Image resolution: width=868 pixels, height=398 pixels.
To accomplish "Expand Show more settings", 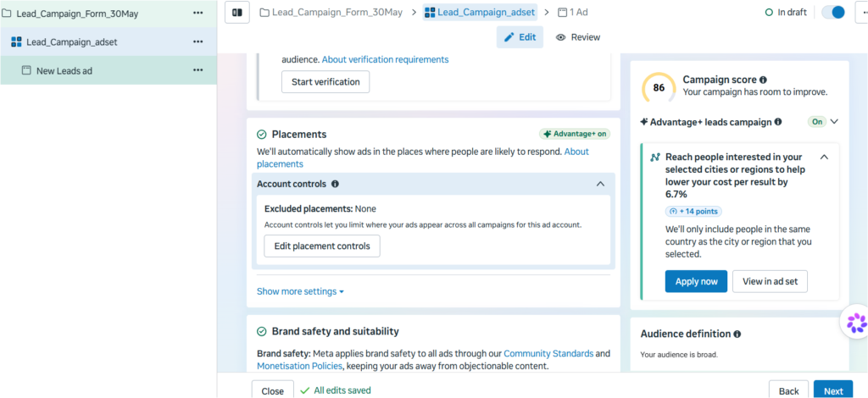I will tap(300, 291).
